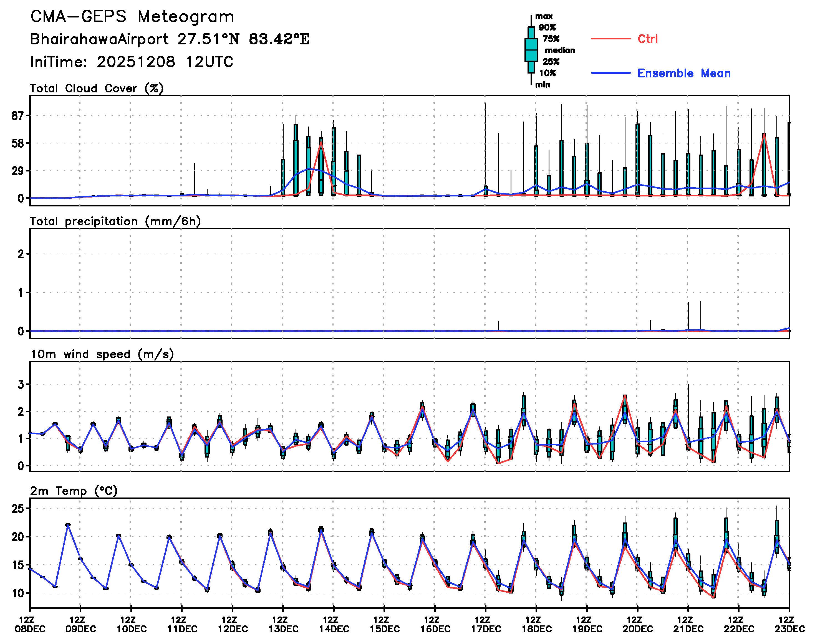Click the 2m Temp panel title
Image resolution: width=815 pixels, height=644 pixels.
coord(74,491)
